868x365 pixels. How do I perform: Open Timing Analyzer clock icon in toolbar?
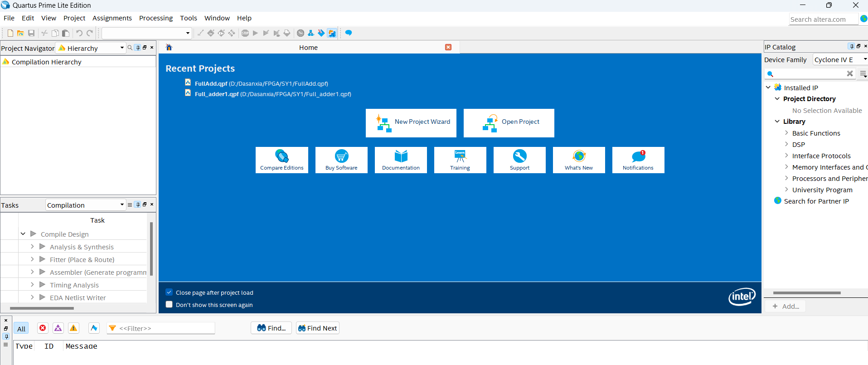coord(301,33)
